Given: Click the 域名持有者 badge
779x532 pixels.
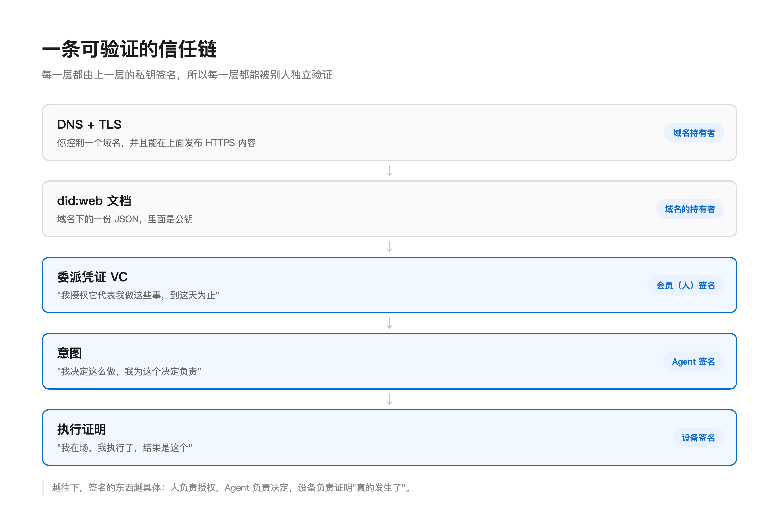Looking at the screenshot, I should [x=694, y=133].
